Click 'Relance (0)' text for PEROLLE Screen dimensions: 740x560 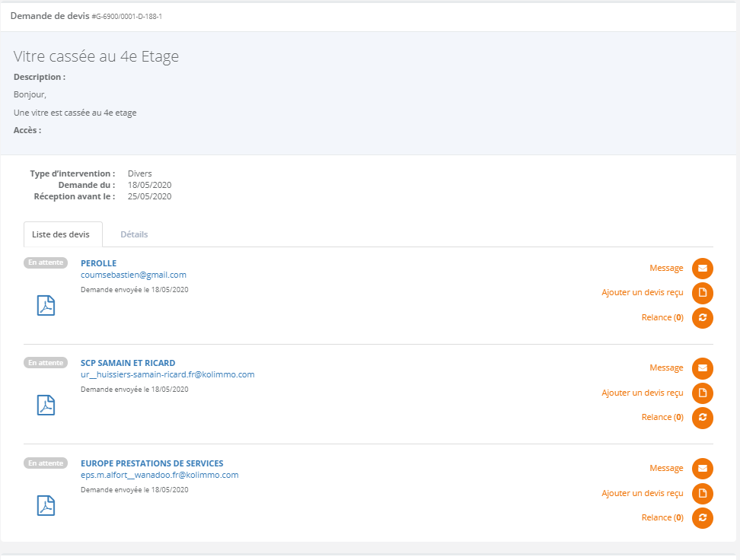click(x=662, y=317)
